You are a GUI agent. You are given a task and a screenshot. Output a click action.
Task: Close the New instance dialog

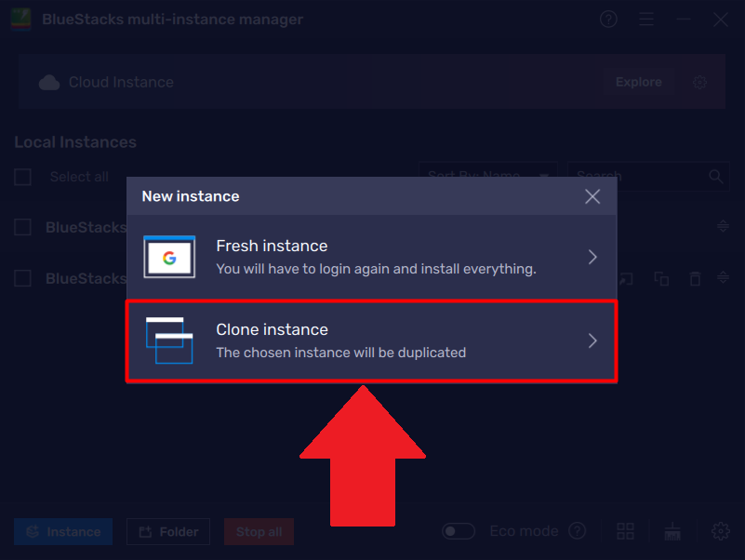point(592,196)
